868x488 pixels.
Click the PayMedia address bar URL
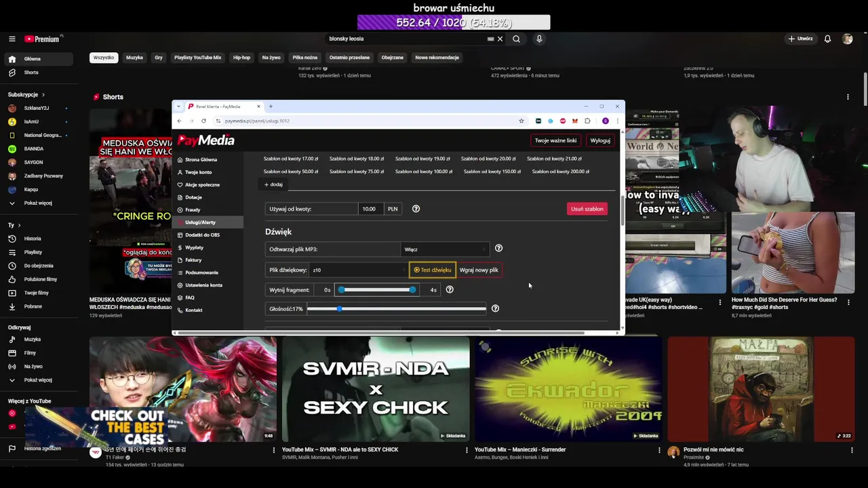pos(257,121)
